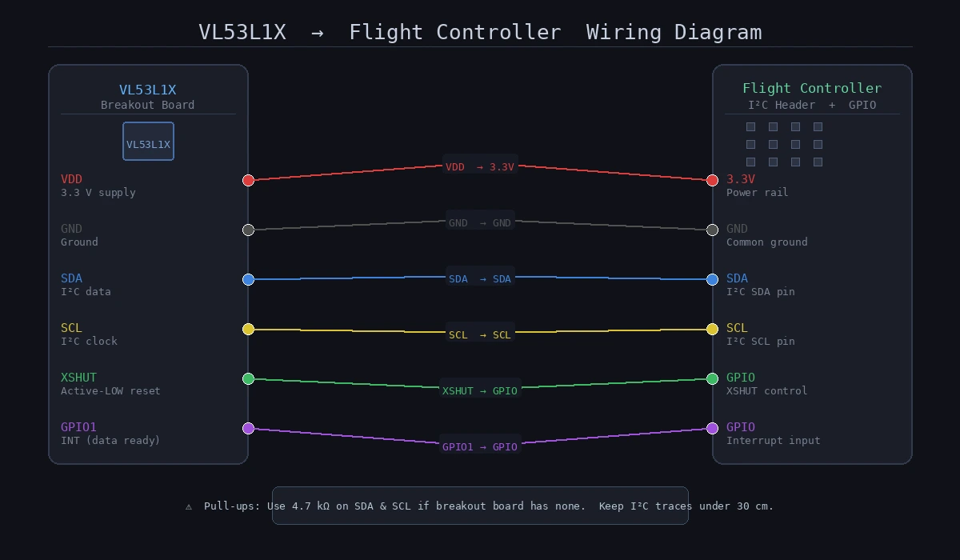960x560 pixels.
Task: Select the red VDD connection dot
Action: (x=248, y=180)
